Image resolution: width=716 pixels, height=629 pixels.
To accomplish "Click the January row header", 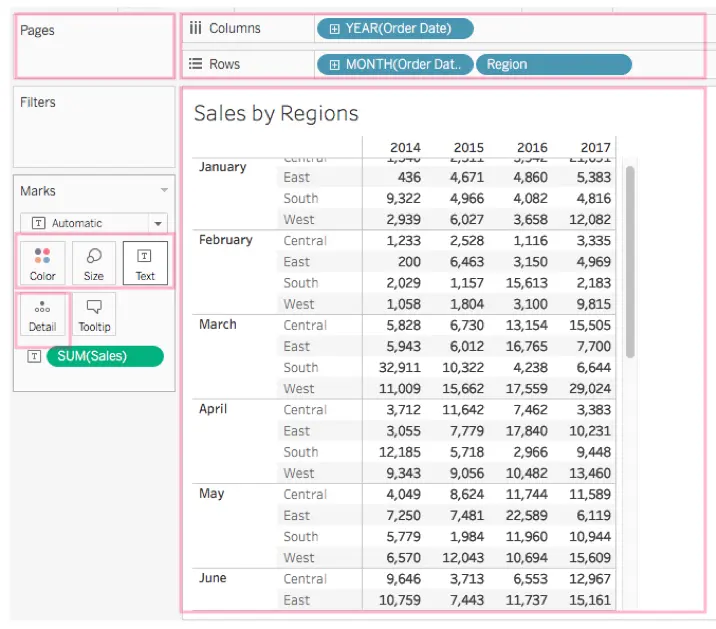I will pyautogui.click(x=222, y=167).
